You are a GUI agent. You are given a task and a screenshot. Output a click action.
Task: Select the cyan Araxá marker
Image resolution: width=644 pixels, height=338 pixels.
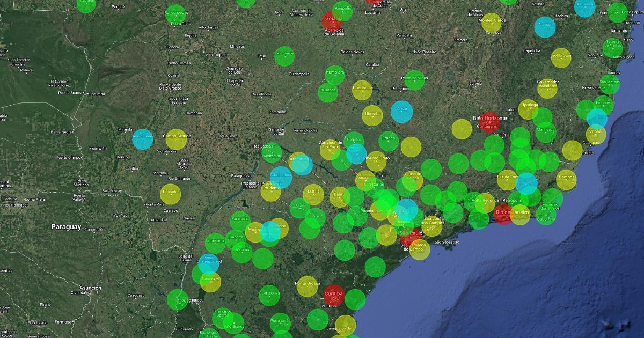click(x=401, y=111)
